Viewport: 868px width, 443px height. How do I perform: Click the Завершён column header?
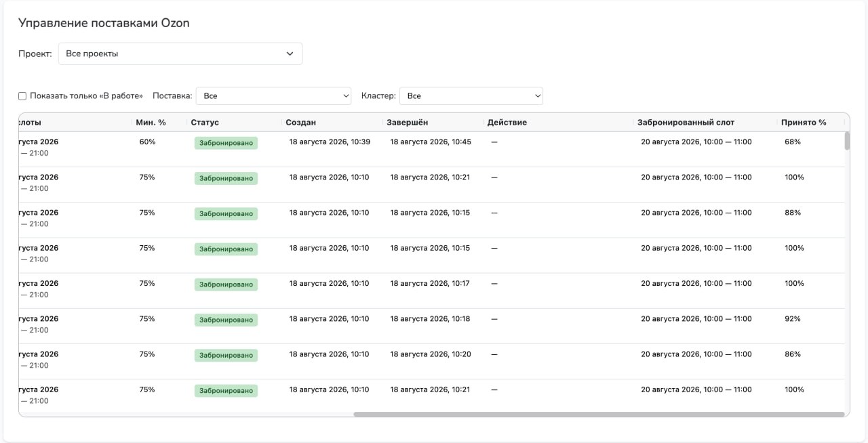coord(407,123)
